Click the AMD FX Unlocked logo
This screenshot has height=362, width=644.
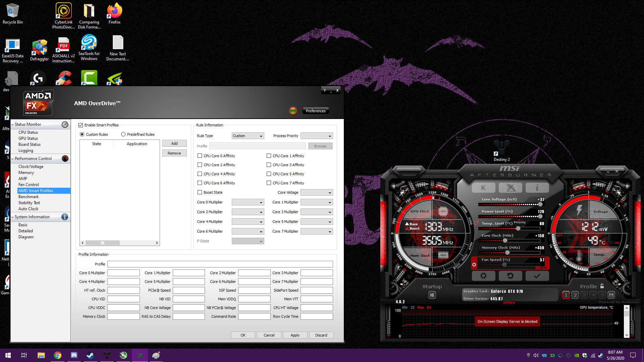tap(38, 103)
